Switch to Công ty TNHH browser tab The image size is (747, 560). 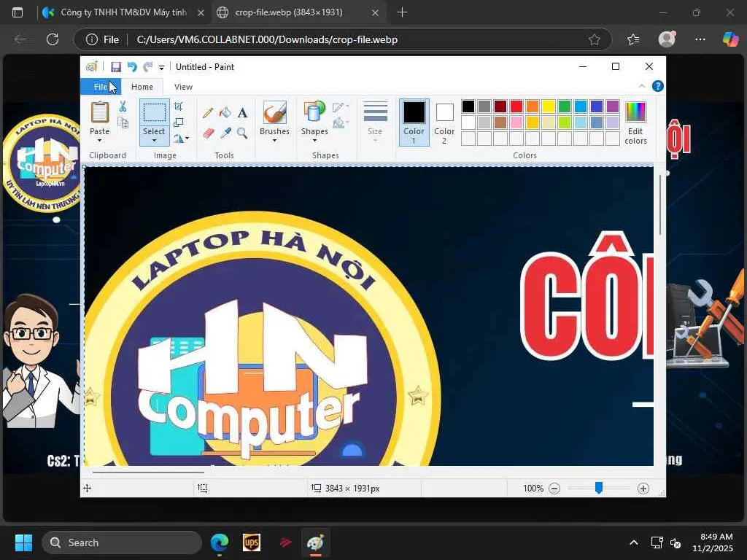pyautogui.click(x=123, y=12)
